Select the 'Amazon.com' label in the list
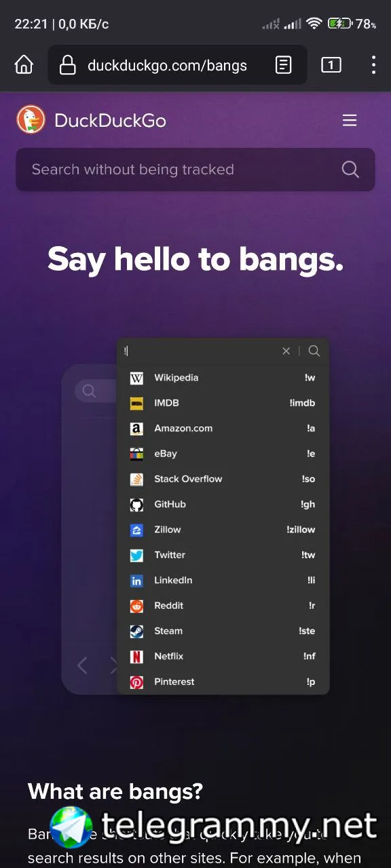Image resolution: width=391 pixels, height=868 pixels. tap(183, 429)
